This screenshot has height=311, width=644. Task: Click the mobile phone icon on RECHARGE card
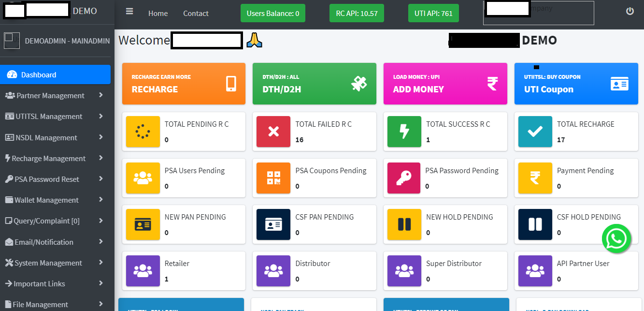(231, 83)
